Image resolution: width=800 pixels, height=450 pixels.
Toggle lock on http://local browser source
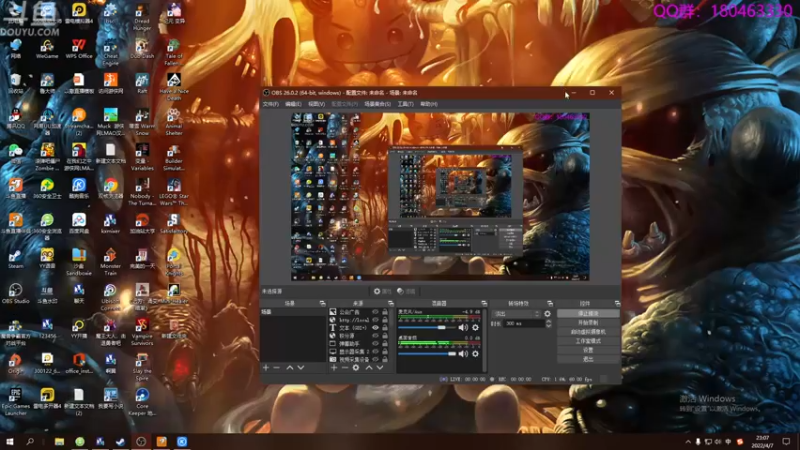pyautogui.click(x=385, y=320)
